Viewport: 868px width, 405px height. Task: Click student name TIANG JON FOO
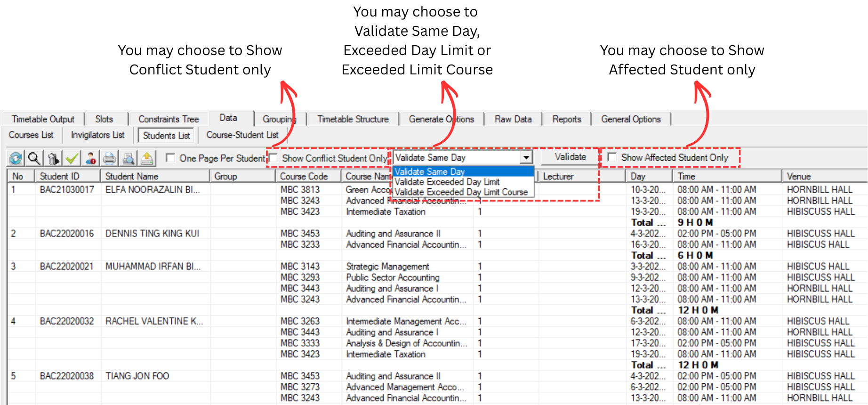point(137,376)
